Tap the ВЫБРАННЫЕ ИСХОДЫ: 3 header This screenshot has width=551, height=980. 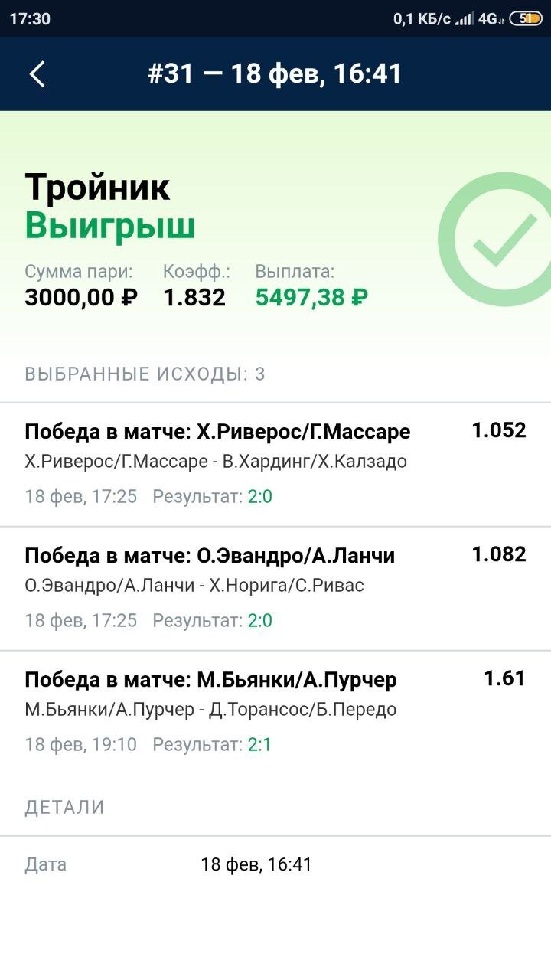[145, 374]
